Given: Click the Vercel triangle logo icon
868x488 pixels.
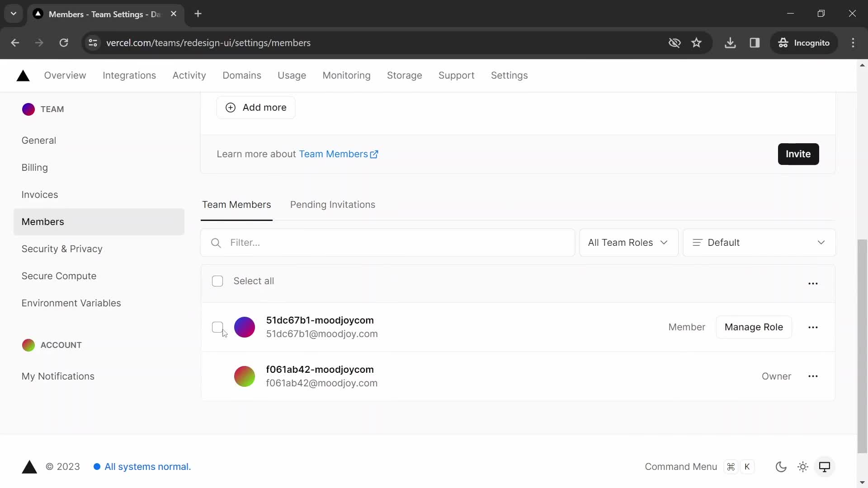Looking at the screenshot, I should coord(23,75).
